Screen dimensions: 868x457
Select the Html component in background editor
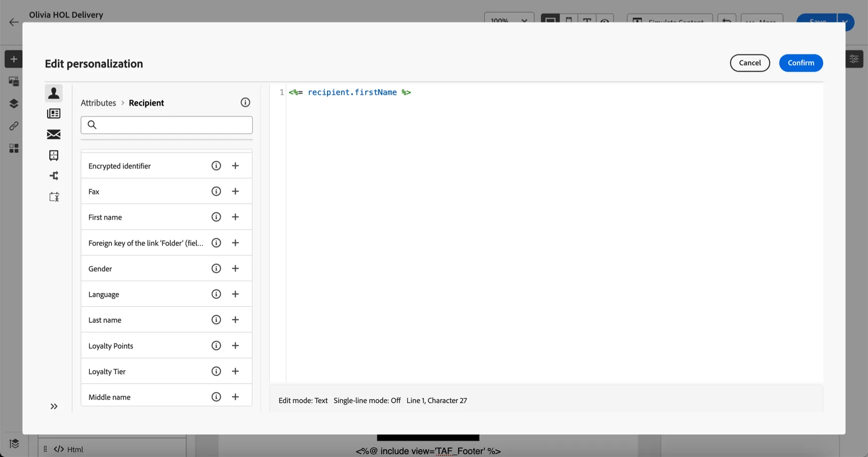(112, 449)
